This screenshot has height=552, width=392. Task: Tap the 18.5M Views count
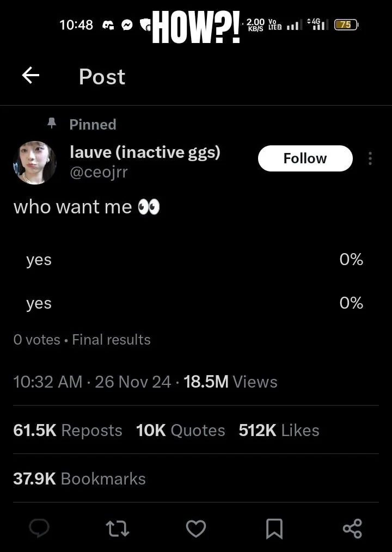tap(230, 382)
